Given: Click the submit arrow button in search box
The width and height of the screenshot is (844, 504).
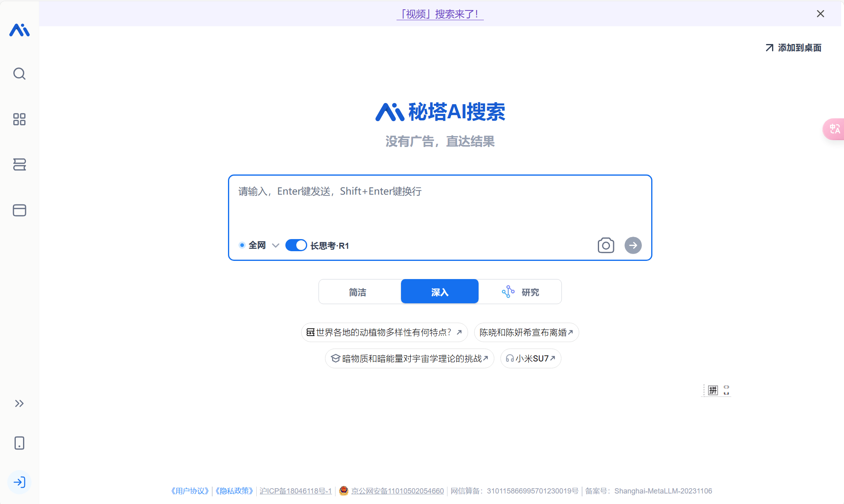Looking at the screenshot, I should tap(633, 245).
